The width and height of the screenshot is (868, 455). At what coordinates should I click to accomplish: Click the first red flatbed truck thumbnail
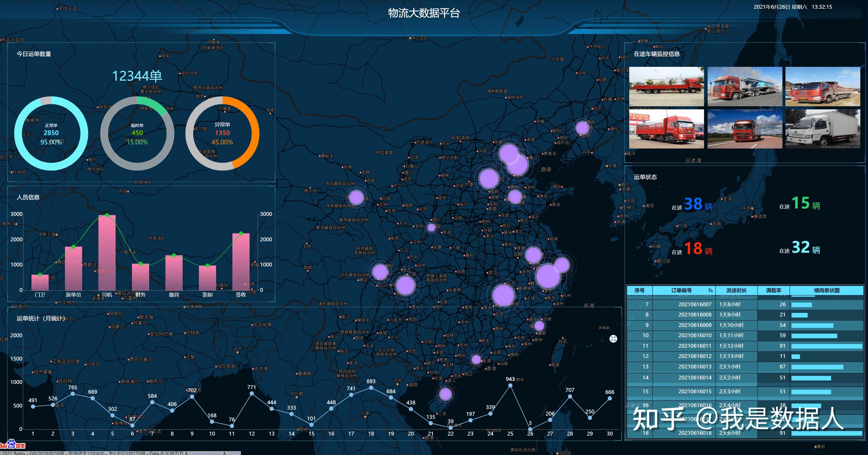point(666,86)
